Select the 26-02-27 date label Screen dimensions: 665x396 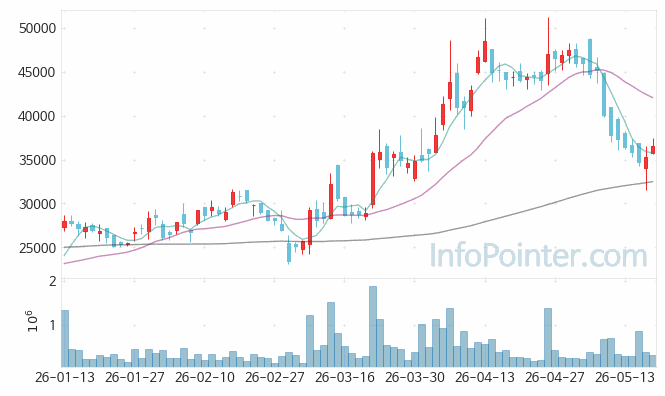click(x=275, y=377)
